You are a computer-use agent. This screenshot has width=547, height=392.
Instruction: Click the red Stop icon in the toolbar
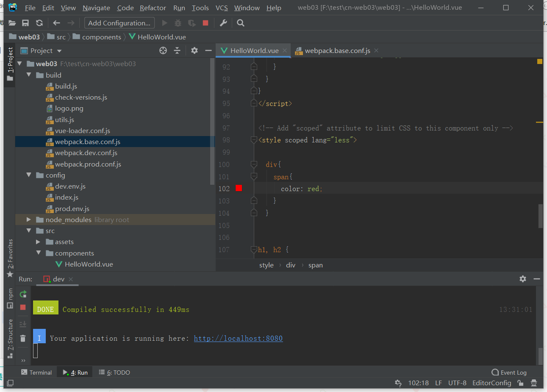click(205, 23)
